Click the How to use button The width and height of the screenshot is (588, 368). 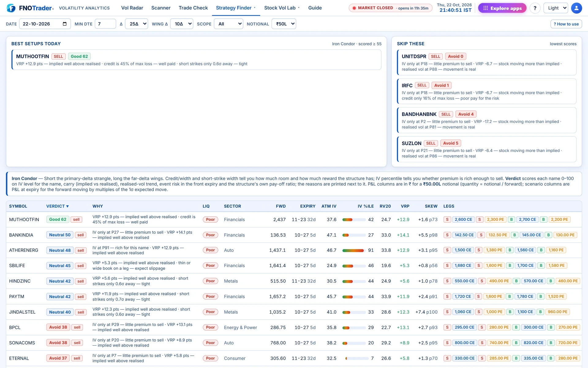tap(566, 24)
